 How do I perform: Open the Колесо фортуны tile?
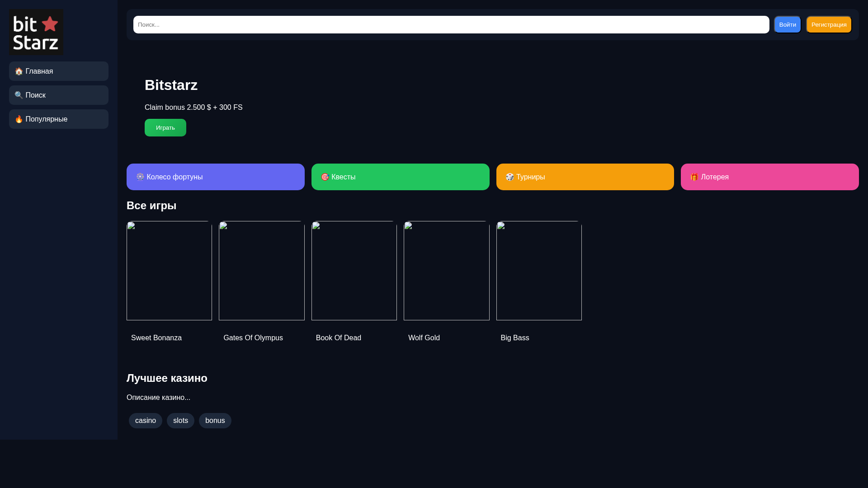[216, 177]
